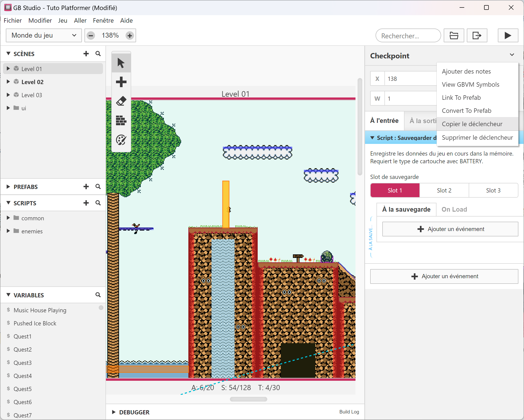Switch to the On Load tab

(x=454, y=209)
